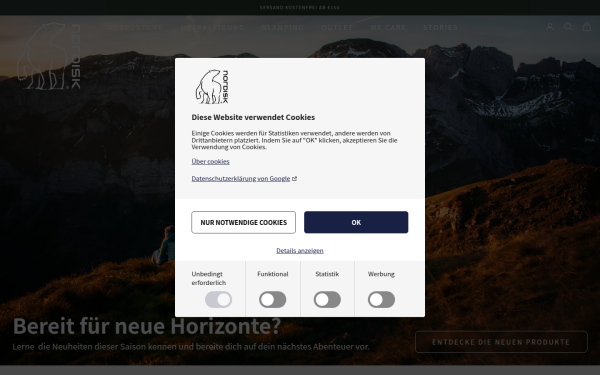Click the Versand kostenfrei announcement bar text
The height and width of the screenshot is (375, 600).
point(300,7)
